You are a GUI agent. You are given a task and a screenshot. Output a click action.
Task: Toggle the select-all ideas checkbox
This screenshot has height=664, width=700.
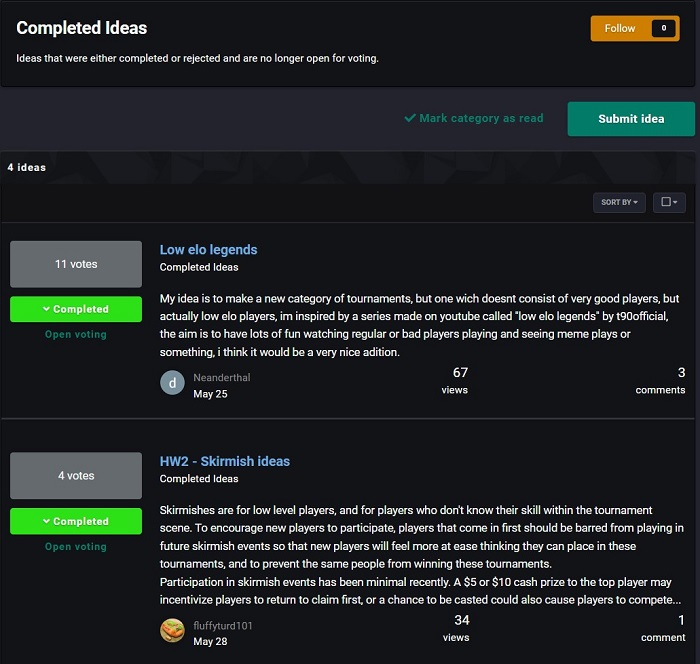coord(665,202)
